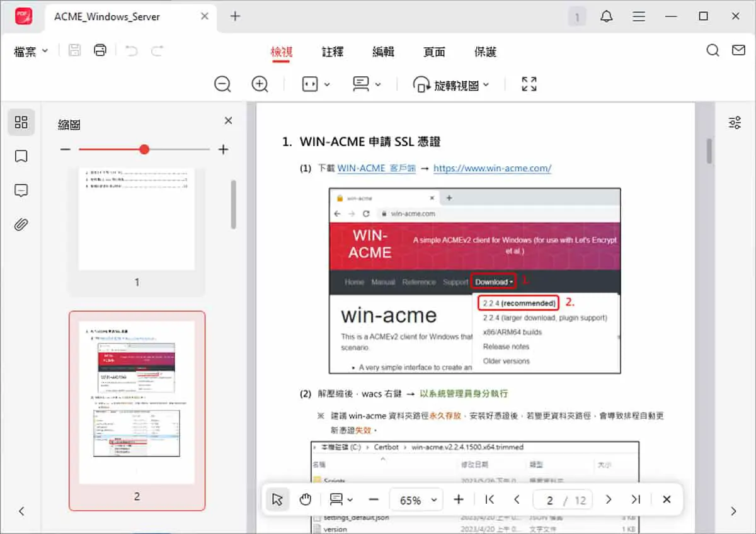Select page 2 thumbnail
This screenshot has height=534, width=756.
(137, 411)
